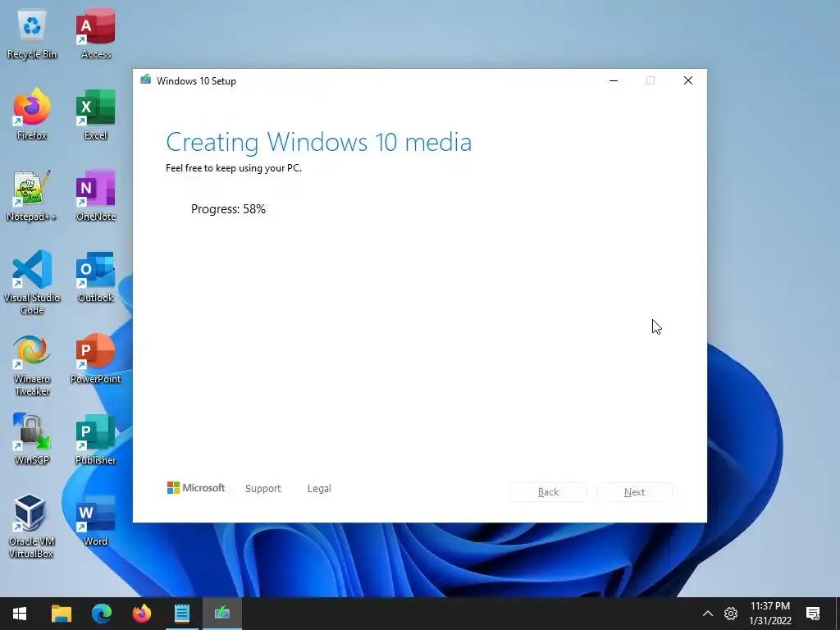Click the Creating Windows 10 media heading
Screen dimensions: 840x630
pos(319,143)
